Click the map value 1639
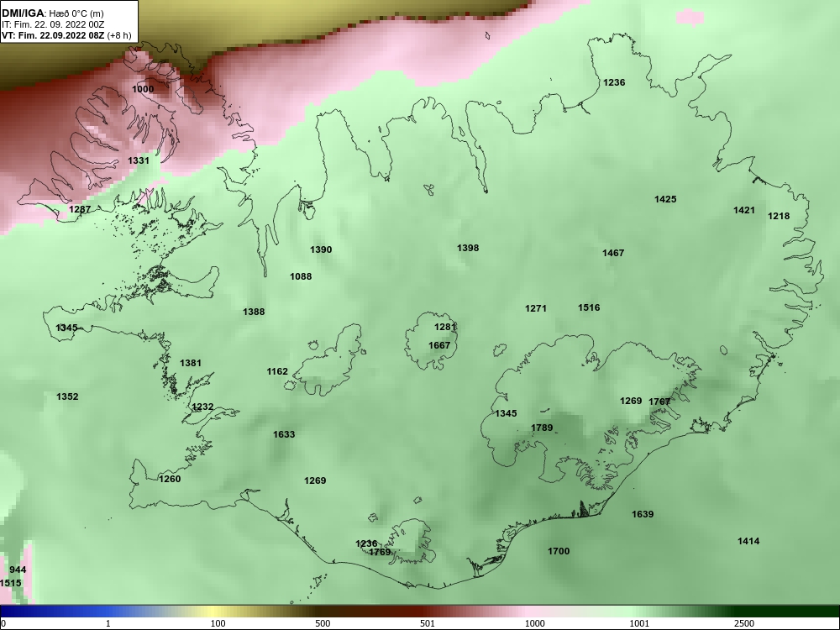This screenshot has height=630, width=840. click(x=643, y=514)
